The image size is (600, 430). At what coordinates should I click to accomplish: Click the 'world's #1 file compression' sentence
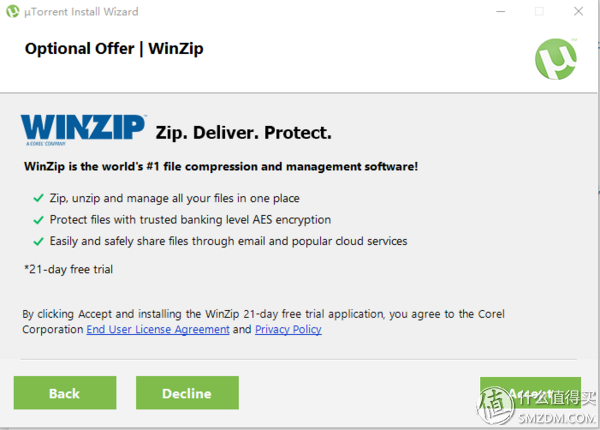click(220, 166)
